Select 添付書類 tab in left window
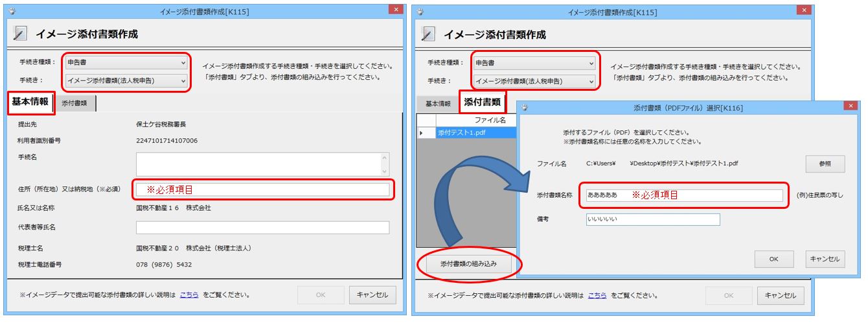868x325 pixels. [x=75, y=103]
